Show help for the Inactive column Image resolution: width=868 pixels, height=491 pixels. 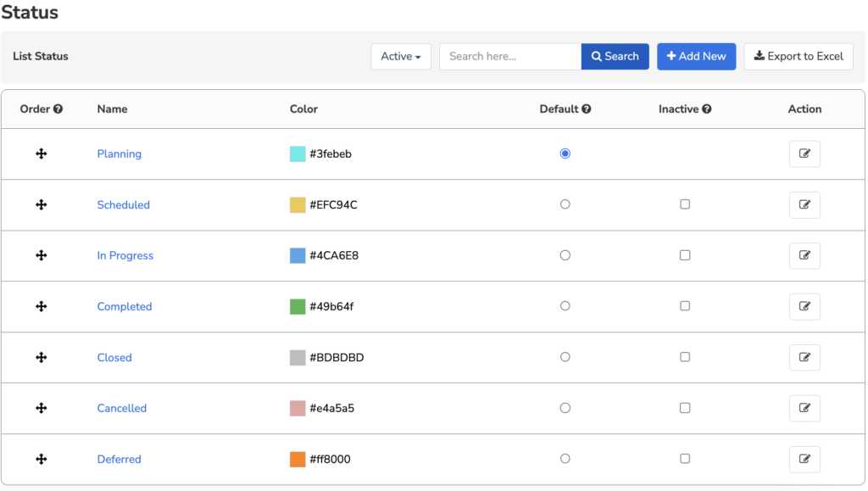click(x=706, y=109)
